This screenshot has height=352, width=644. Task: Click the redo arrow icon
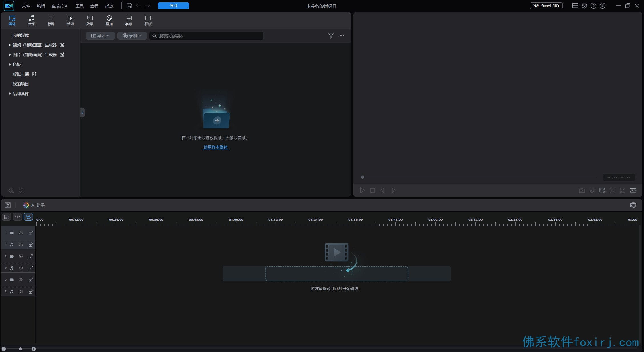click(x=147, y=6)
